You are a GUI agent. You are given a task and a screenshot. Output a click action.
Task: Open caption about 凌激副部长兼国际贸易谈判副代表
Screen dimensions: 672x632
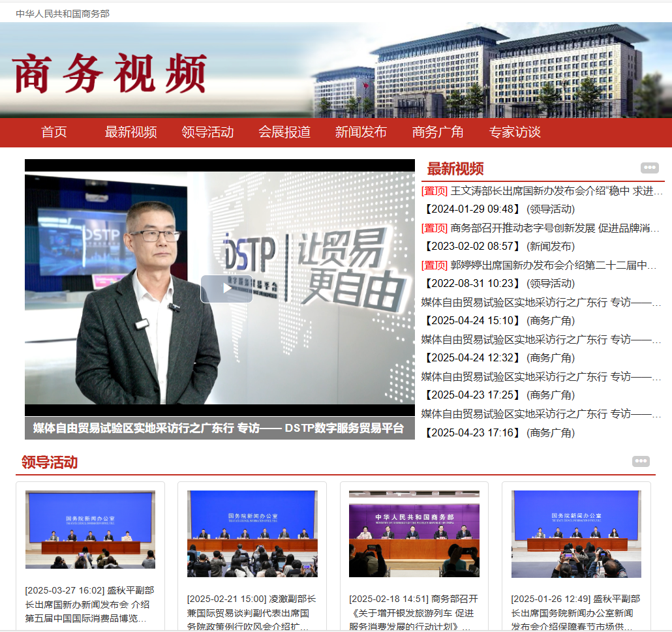click(x=252, y=612)
